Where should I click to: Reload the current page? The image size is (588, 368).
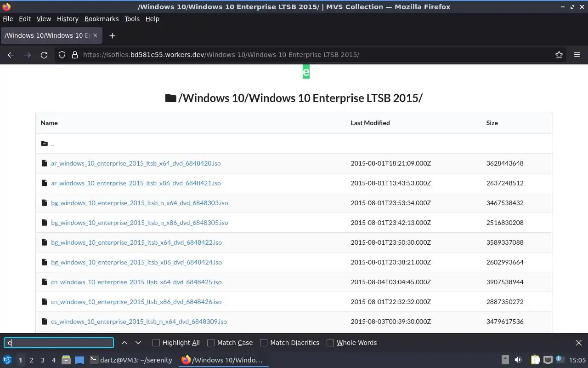[x=44, y=55]
